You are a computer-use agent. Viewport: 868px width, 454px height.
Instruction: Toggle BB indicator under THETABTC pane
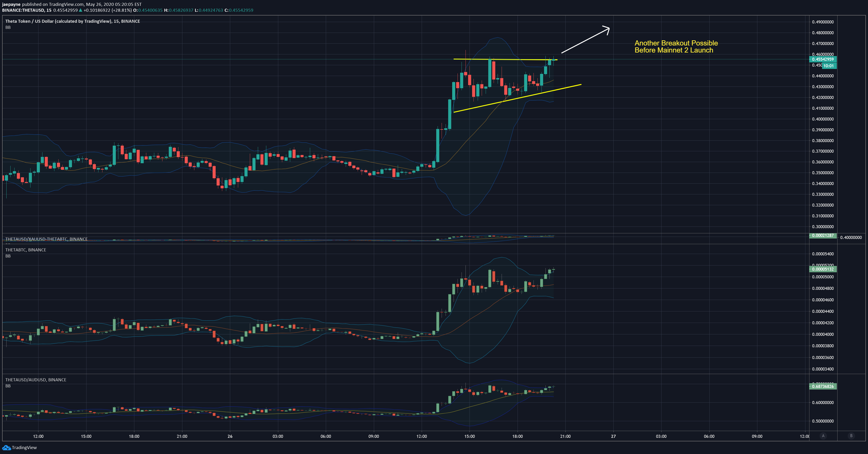pos(8,256)
